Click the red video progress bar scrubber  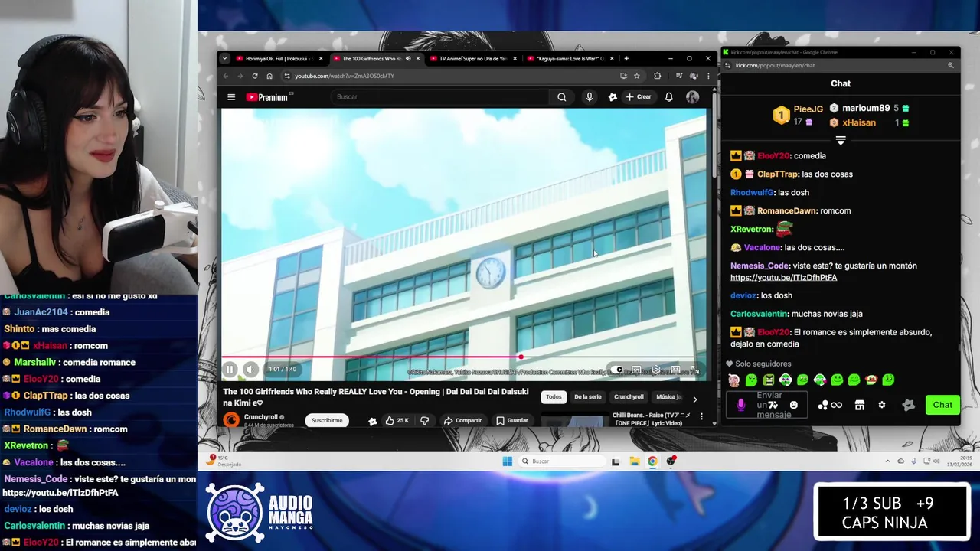[521, 357]
